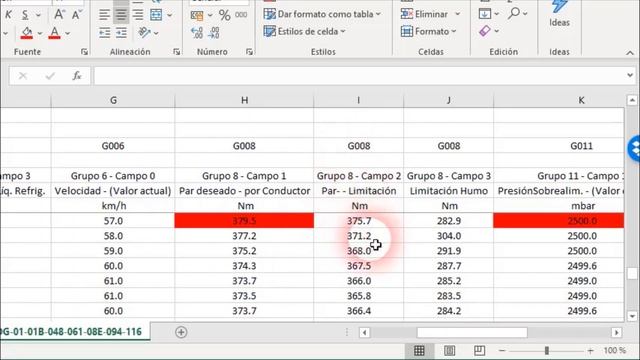
Task: Apply the red fill color paint bucket
Action: [27, 33]
